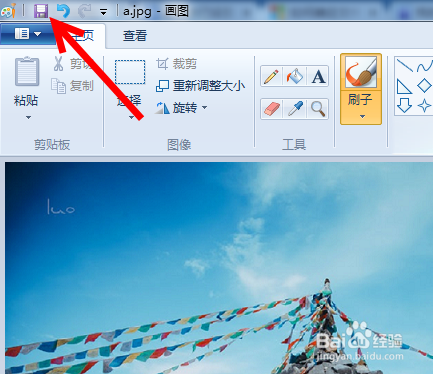Screen dimensions: 433x374
Task: Pick the right triangle shape
Action: (404, 86)
